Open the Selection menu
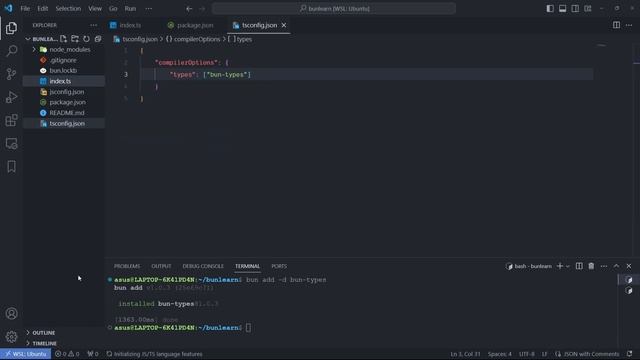Viewport: 640px width, 360px height. point(68,9)
